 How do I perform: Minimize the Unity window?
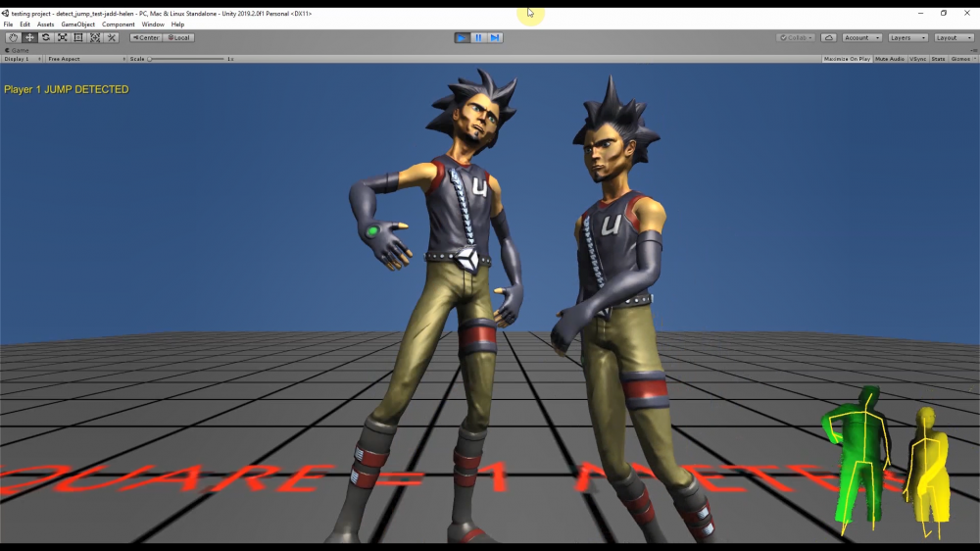(x=920, y=13)
